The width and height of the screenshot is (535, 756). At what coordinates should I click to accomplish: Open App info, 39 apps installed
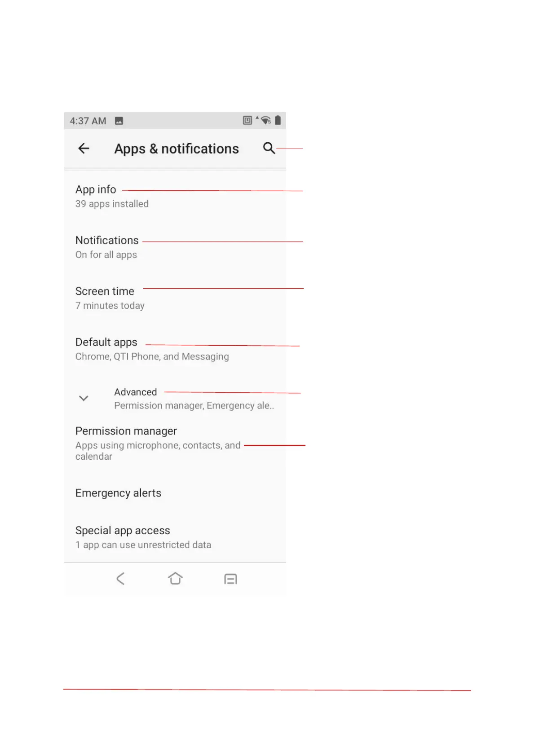175,196
